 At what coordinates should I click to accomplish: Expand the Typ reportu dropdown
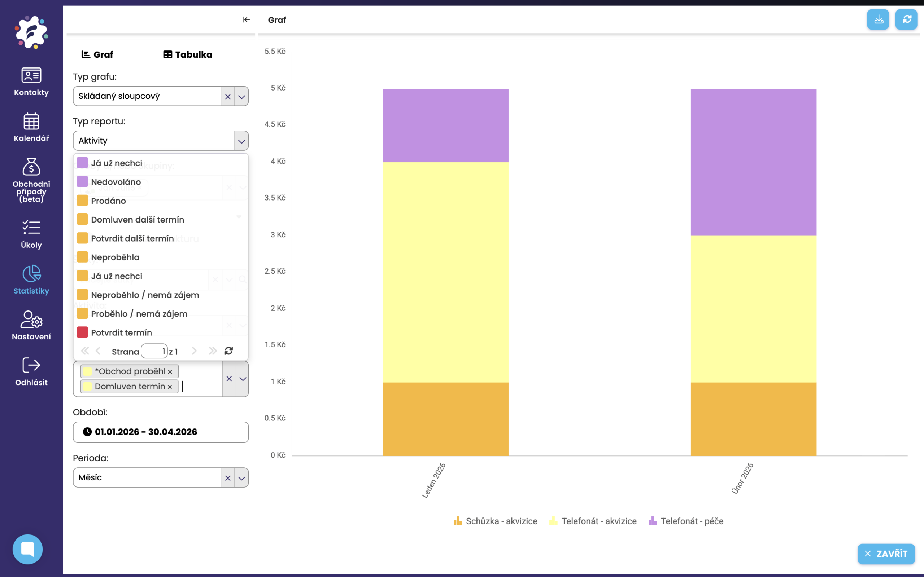242,141
